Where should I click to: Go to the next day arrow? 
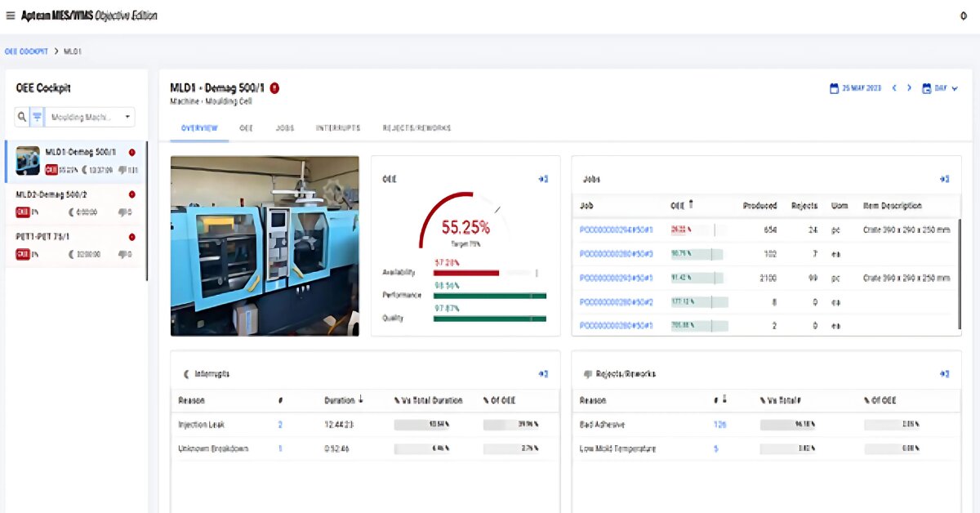pos(910,88)
